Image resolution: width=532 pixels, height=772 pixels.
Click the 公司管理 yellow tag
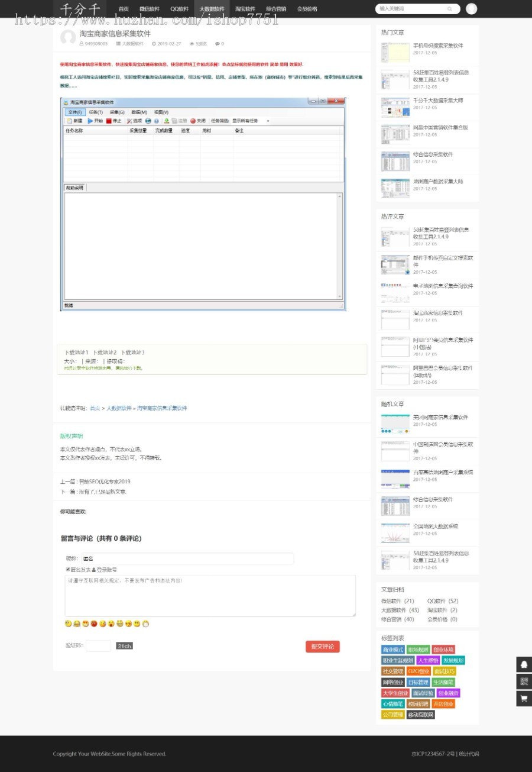(393, 715)
